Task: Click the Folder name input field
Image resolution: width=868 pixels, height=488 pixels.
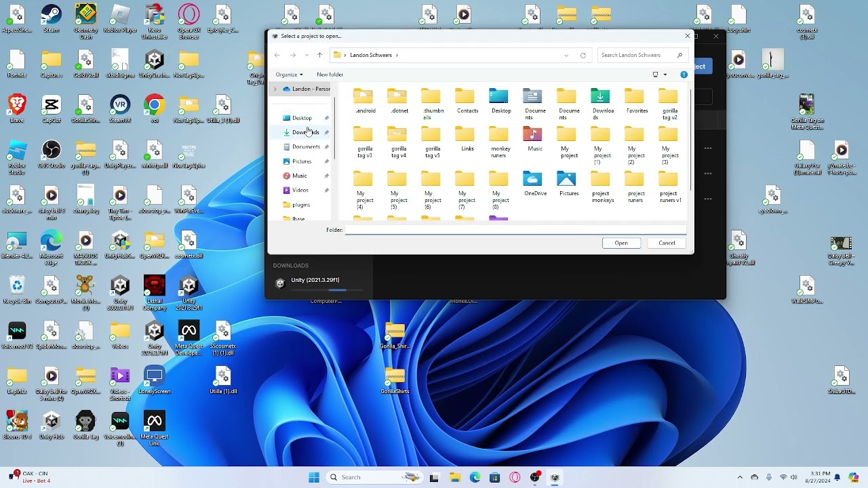Action: [515, 230]
